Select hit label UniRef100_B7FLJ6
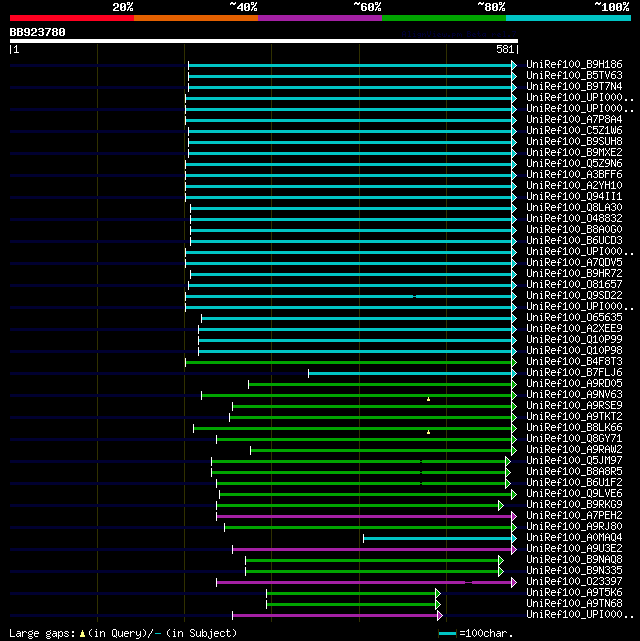The image size is (640, 641). [x=574, y=373]
